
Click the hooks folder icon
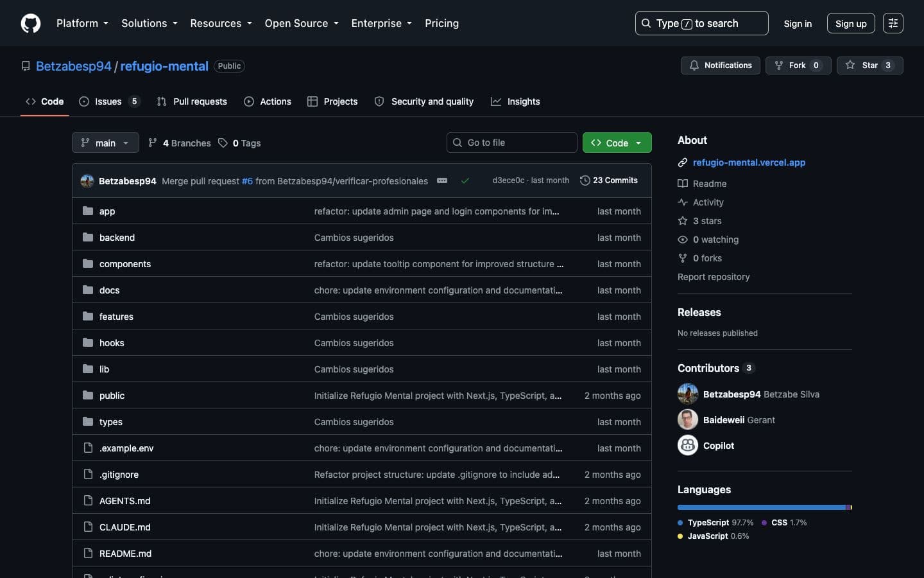click(x=88, y=342)
